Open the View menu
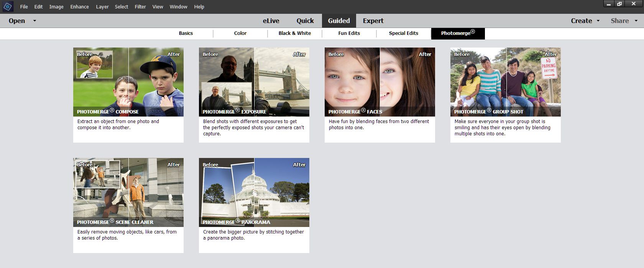 click(158, 7)
